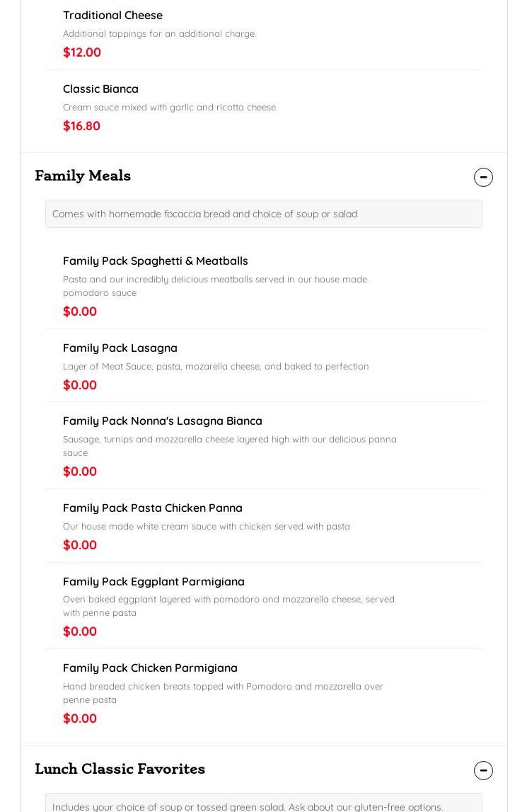Open Family Pack Spaghetti & Meatballs
Viewport: 527px width, 812px height.
pyautogui.click(x=156, y=261)
